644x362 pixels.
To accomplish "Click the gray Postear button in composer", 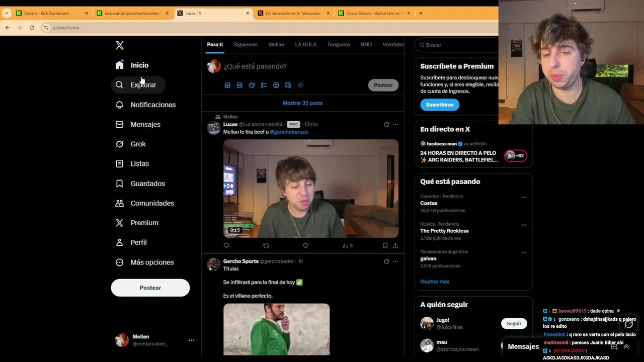I will click(x=383, y=85).
